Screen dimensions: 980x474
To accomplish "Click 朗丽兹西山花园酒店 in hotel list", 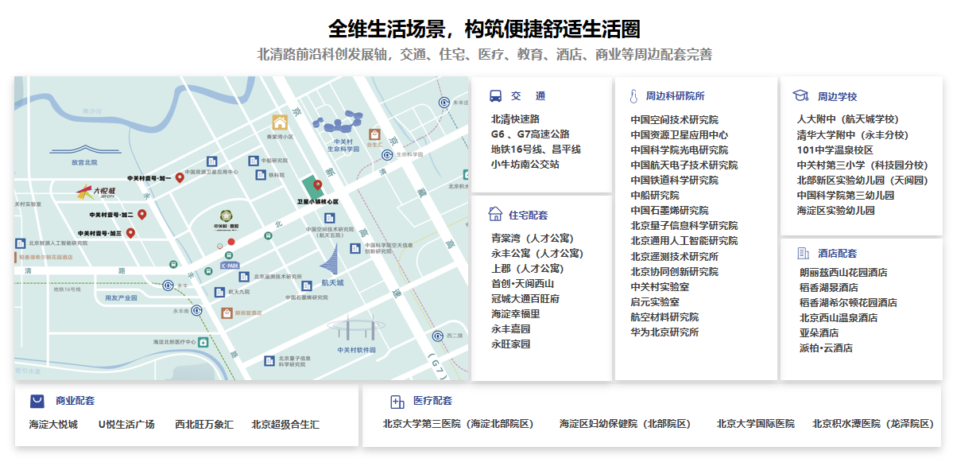I will click(843, 272).
